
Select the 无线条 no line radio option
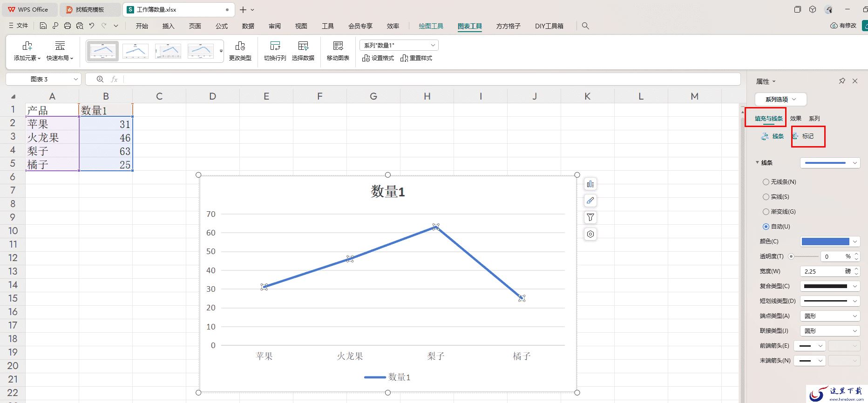click(766, 182)
